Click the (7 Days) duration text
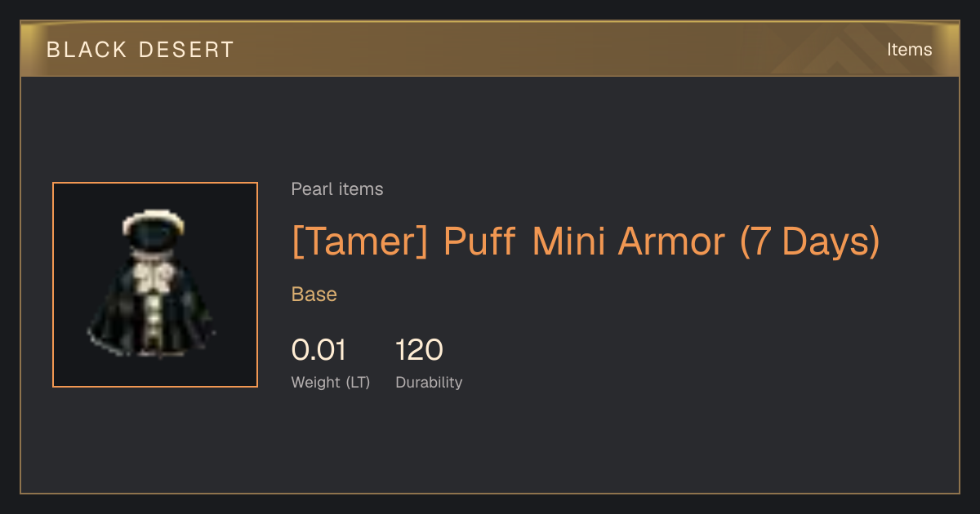This screenshot has width=980, height=514. tap(809, 241)
